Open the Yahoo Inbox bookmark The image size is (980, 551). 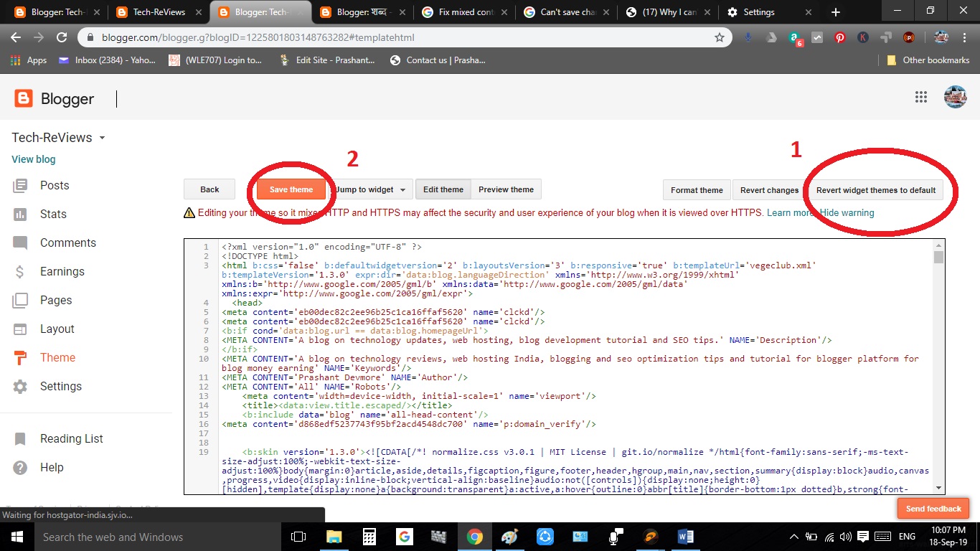[x=107, y=60]
